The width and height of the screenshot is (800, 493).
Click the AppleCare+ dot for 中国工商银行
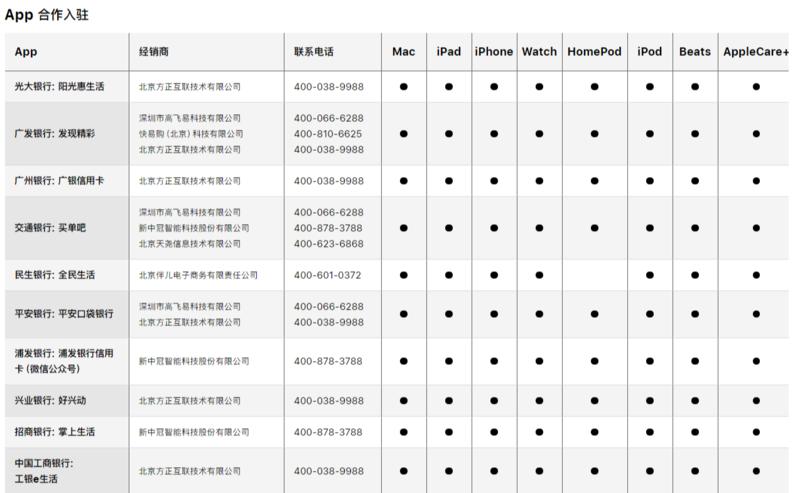coord(756,472)
